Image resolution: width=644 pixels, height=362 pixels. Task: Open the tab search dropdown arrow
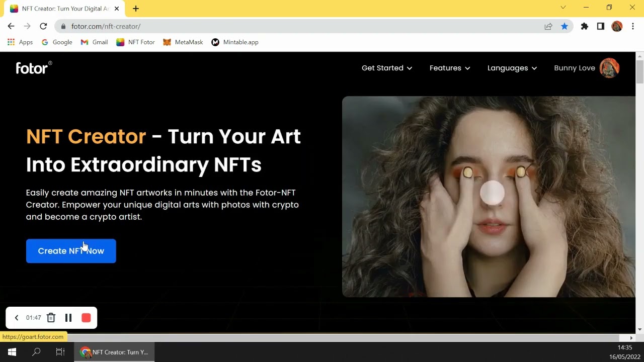[x=563, y=8]
